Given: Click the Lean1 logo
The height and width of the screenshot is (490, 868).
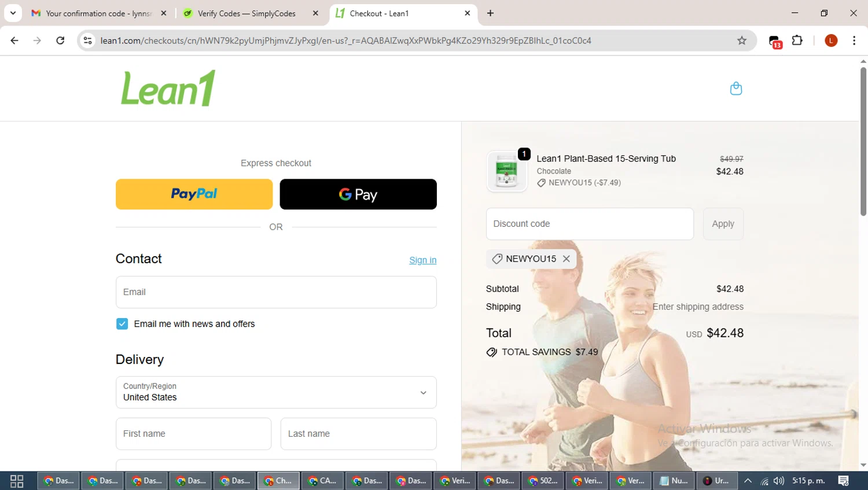Looking at the screenshot, I should 168,88.
